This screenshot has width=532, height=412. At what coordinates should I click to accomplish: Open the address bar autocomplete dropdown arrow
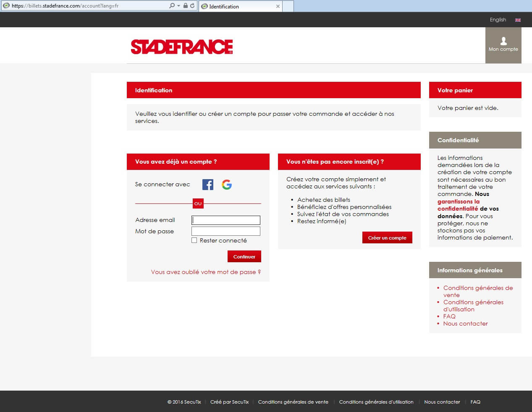pyautogui.click(x=178, y=6)
